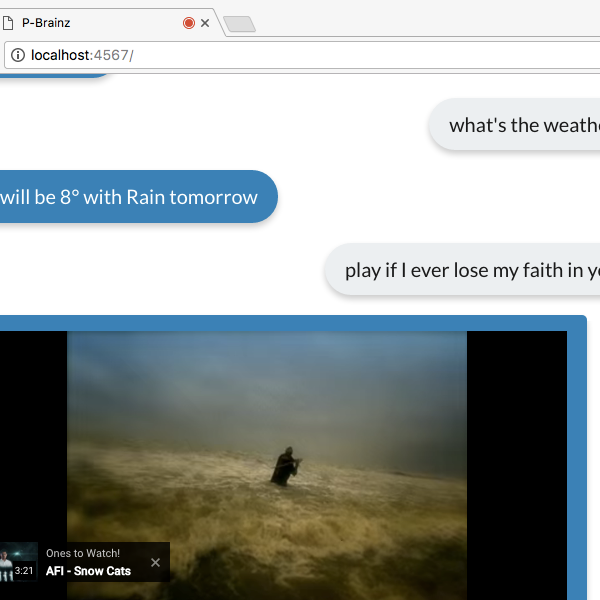Click the page favicon on the P-Brainz tab
The width and height of the screenshot is (600, 600).
tap(8, 23)
